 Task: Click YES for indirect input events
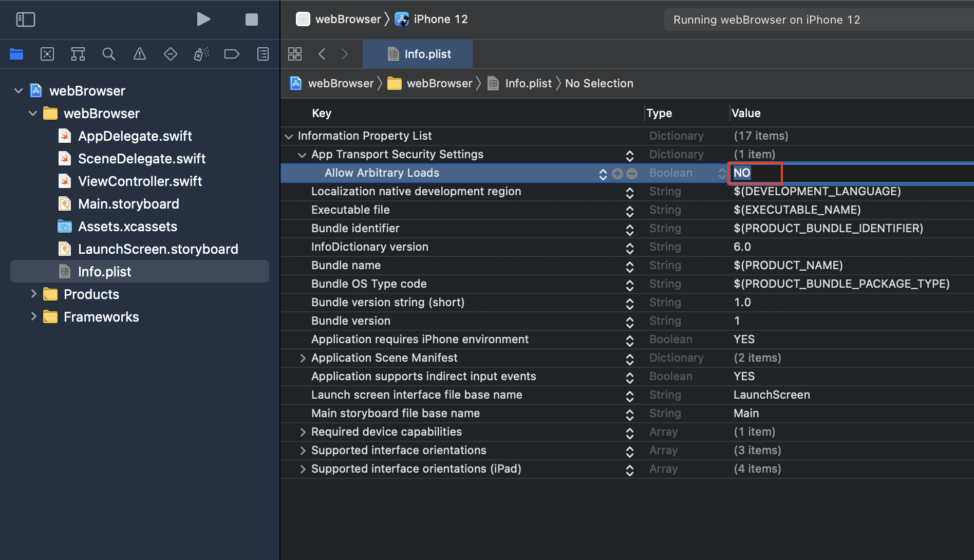744,377
